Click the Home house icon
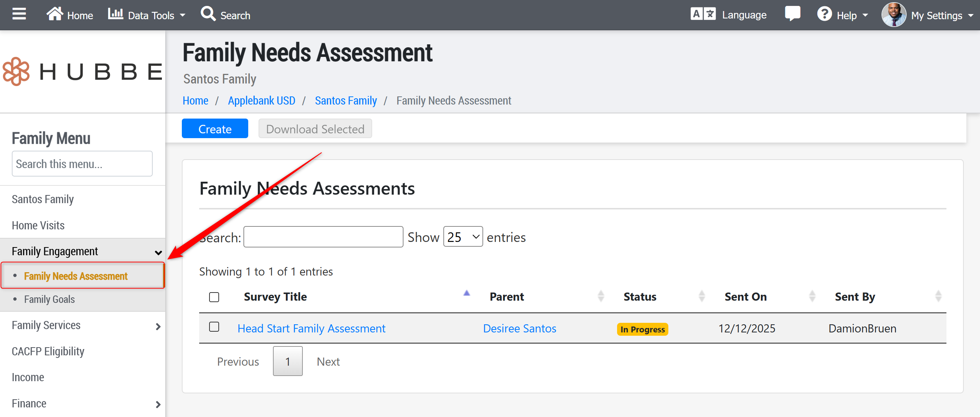980x417 pixels. [x=54, y=14]
